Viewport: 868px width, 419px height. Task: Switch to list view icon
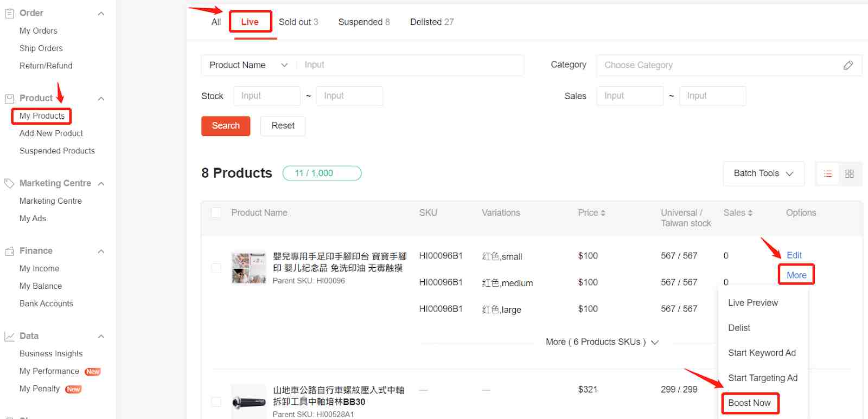(x=828, y=174)
